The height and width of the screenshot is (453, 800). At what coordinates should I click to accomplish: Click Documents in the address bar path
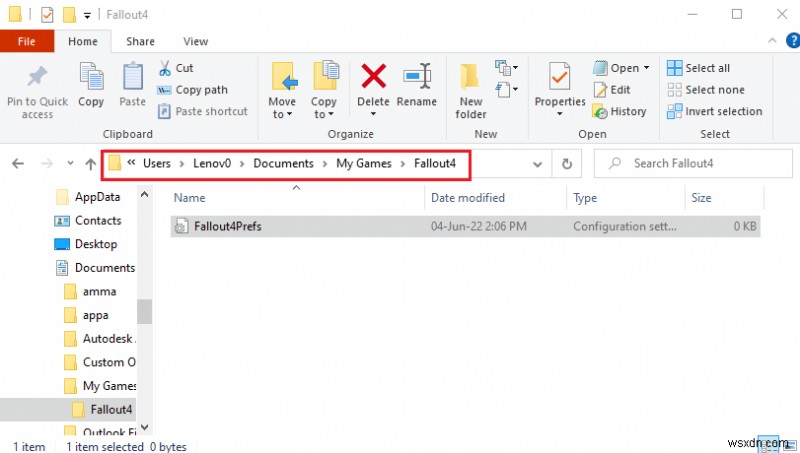[283, 163]
